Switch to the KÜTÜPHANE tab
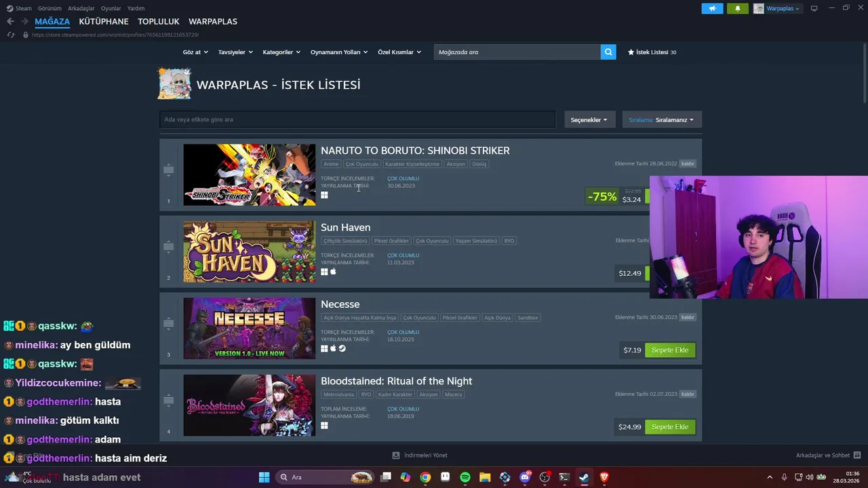Screen dimensions: 868x488 click(x=104, y=22)
